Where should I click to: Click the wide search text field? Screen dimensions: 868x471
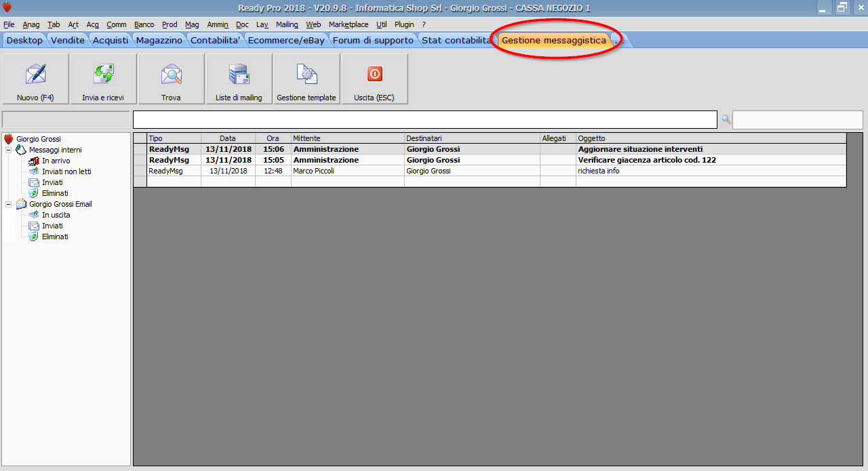[425, 120]
